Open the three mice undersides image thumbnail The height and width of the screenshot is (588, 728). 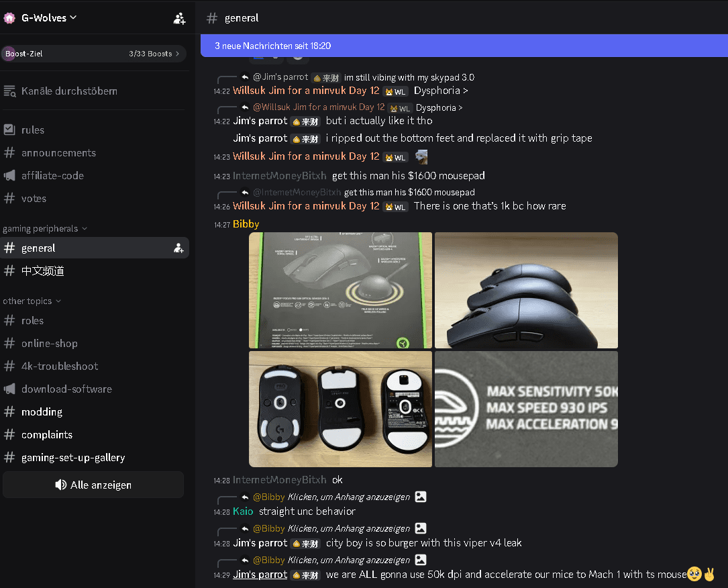pyautogui.click(x=340, y=409)
